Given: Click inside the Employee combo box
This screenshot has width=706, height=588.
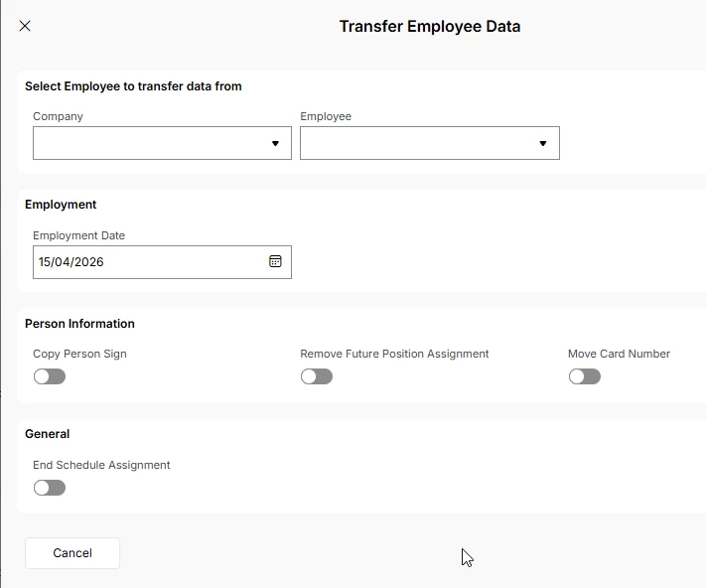Looking at the screenshot, I should (417, 143).
